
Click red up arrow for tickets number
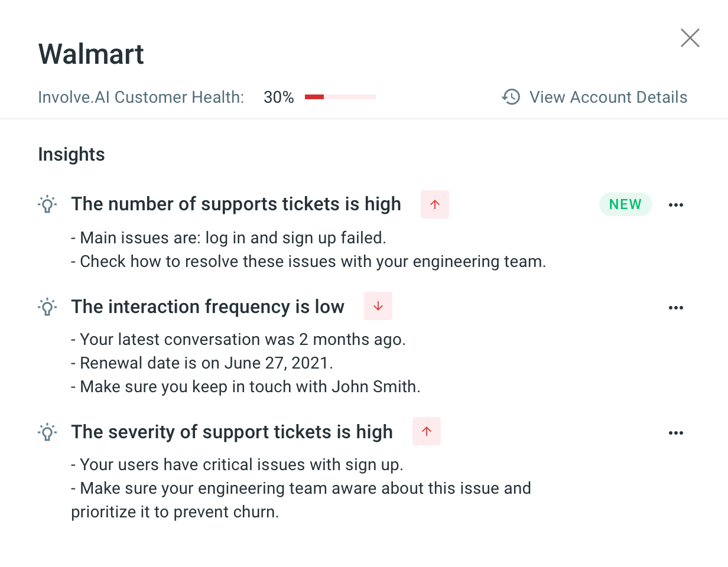[x=435, y=204]
